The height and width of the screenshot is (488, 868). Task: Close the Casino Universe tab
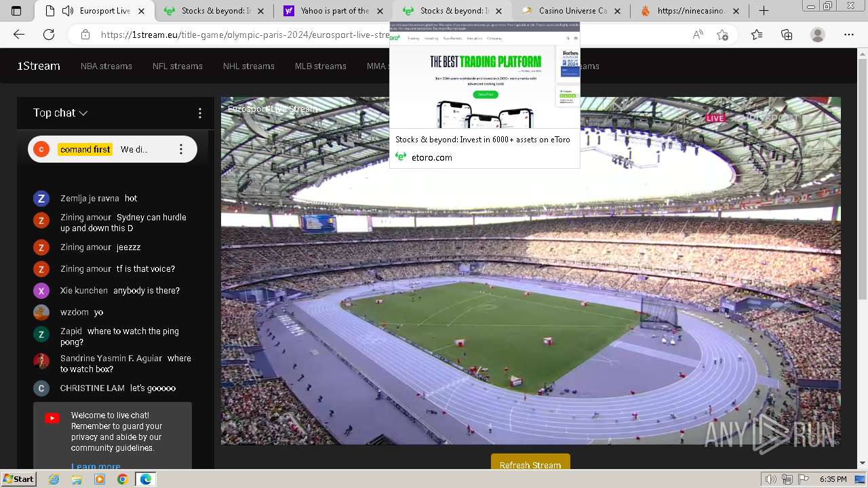click(617, 11)
